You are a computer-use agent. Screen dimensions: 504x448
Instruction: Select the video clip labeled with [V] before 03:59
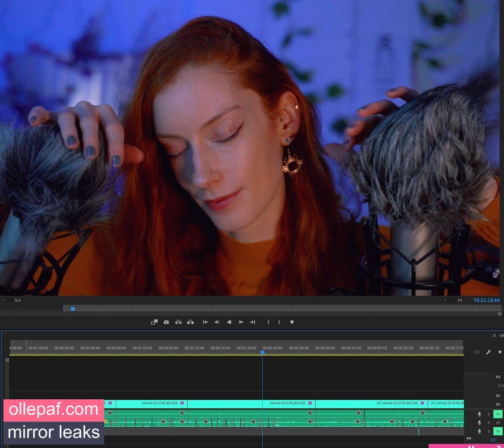(x=372, y=403)
